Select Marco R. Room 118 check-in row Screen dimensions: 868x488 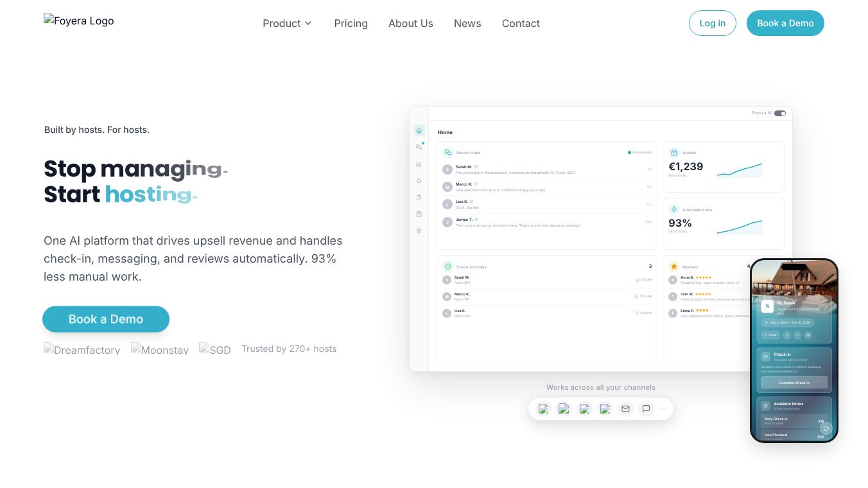[x=547, y=297]
